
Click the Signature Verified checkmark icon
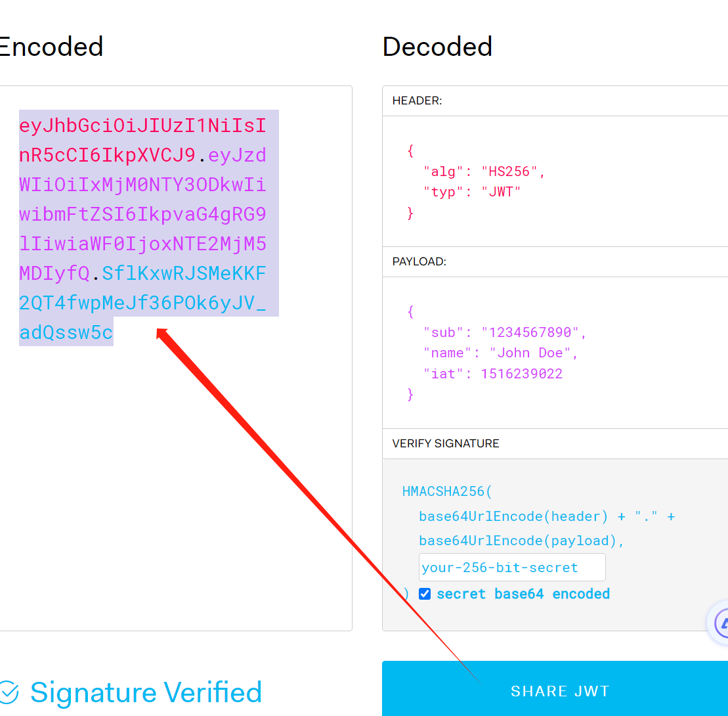click(x=9, y=692)
